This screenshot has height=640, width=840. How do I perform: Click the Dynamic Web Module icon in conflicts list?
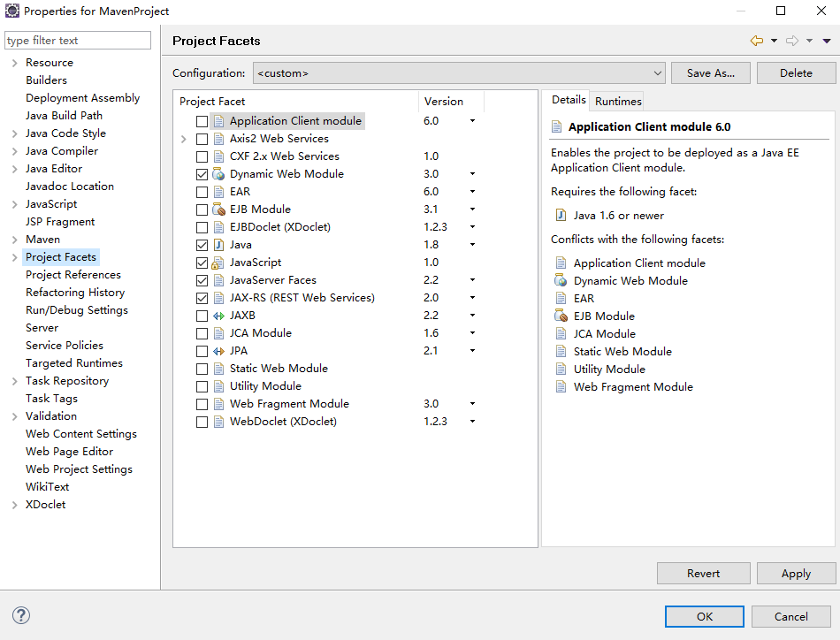point(561,280)
